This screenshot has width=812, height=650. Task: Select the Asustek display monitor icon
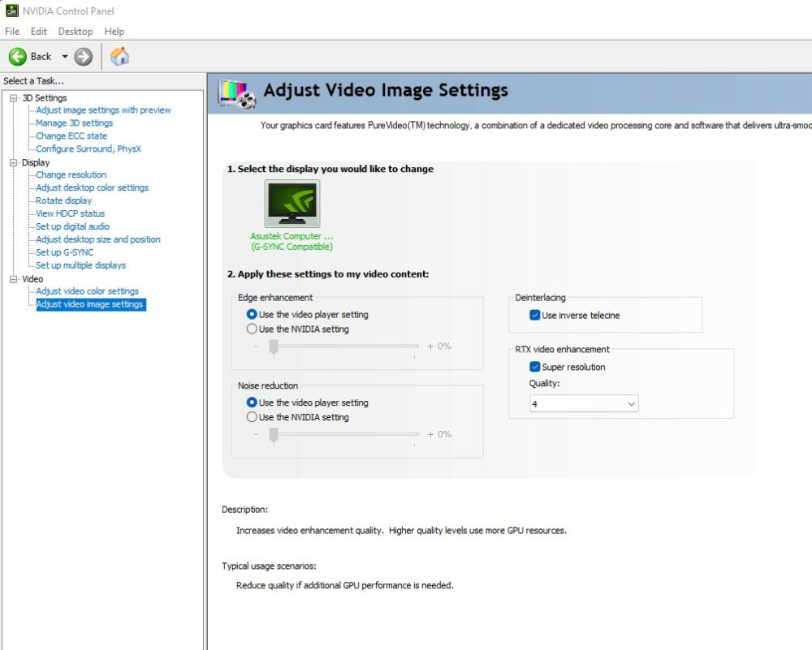tap(292, 204)
